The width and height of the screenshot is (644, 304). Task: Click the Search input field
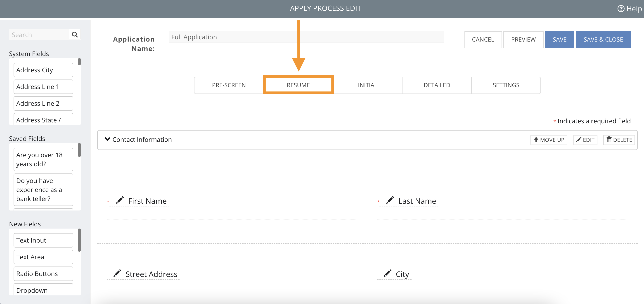pyautogui.click(x=39, y=35)
